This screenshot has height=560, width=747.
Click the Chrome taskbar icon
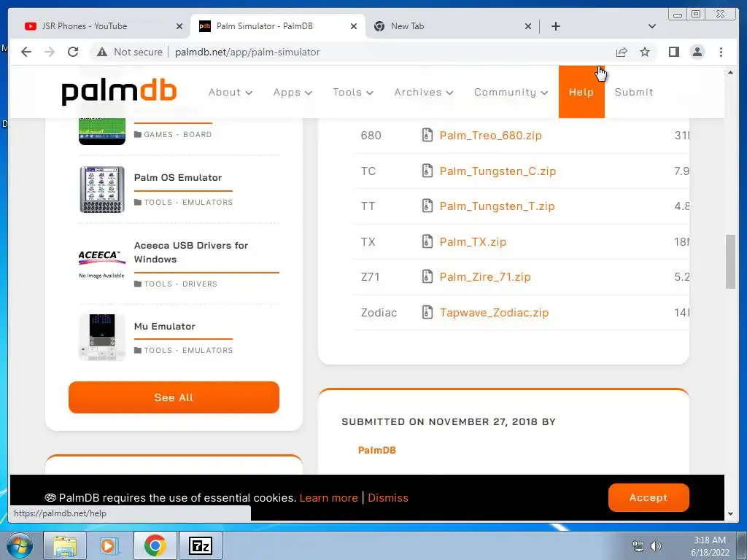[155, 545]
